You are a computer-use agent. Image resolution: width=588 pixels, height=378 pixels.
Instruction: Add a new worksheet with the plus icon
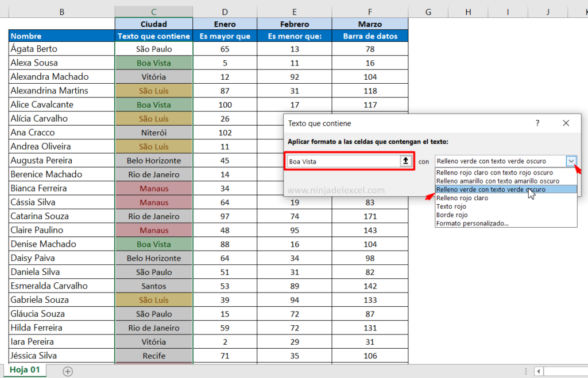click(68, 371)
